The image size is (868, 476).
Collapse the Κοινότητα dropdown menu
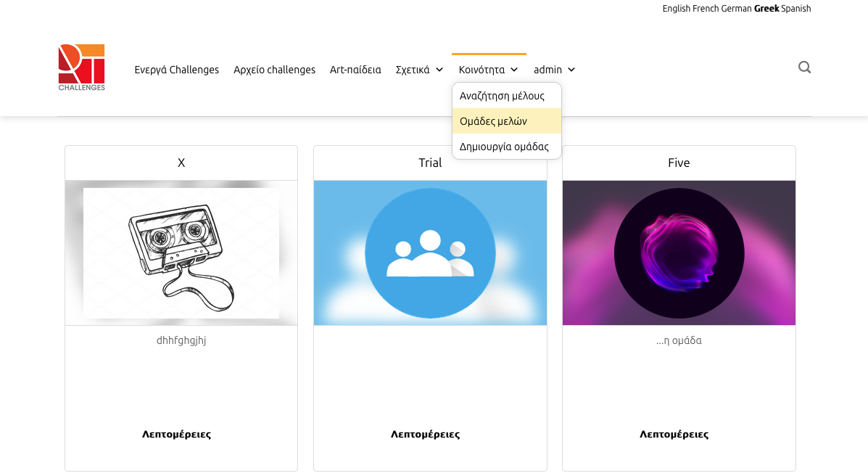pyautogui.click(x=488, y=70)
